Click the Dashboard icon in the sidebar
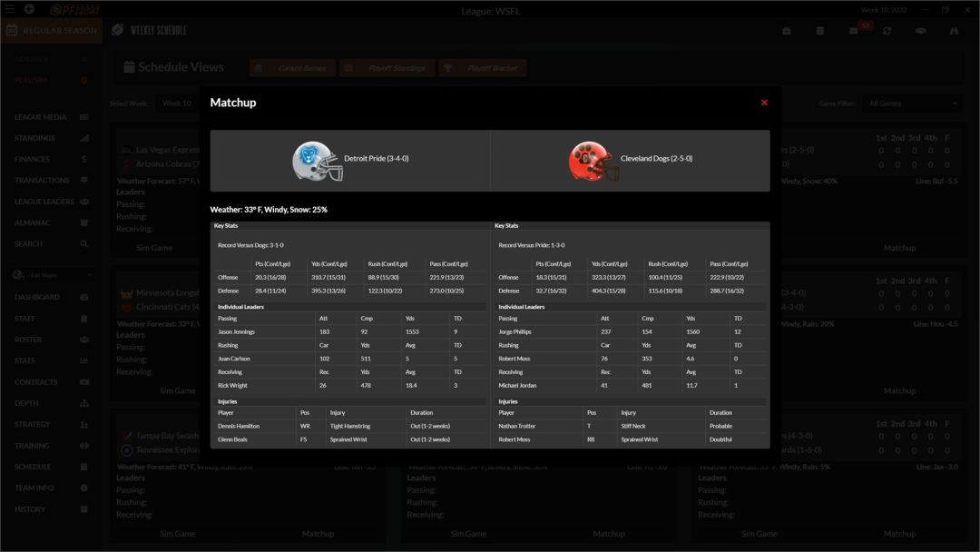This screenshot has width=980, height=552. 84,297
